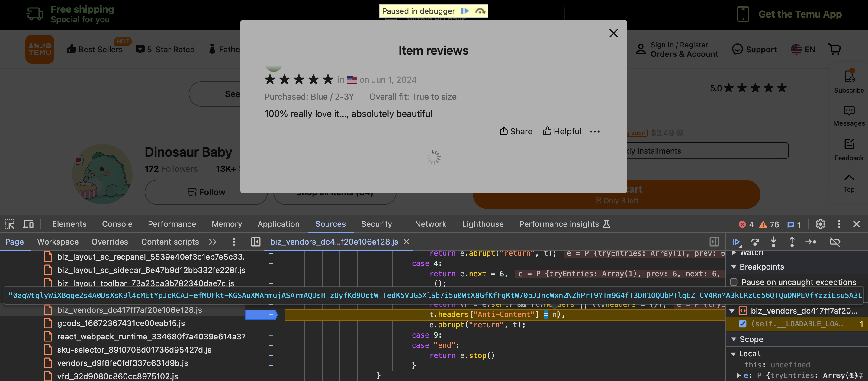Open Sign in / Register account menu
The width and height of the screenshot is (868, 381).
pos(677,49)
